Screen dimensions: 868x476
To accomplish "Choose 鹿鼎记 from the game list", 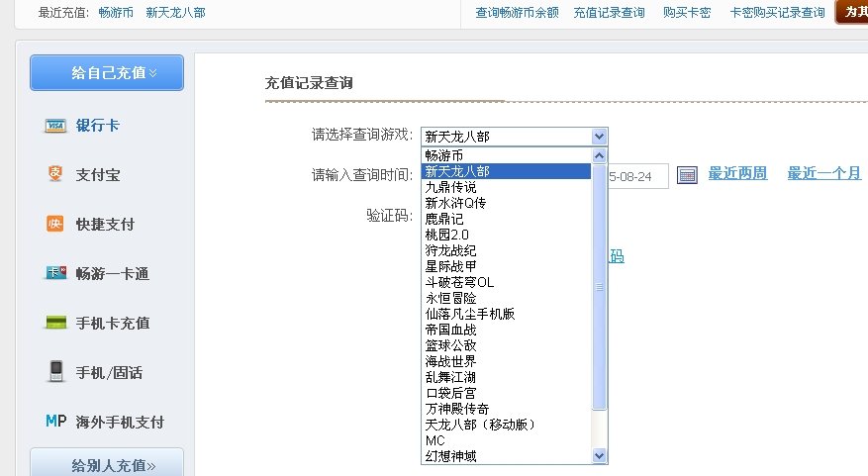I will point(506,219).
